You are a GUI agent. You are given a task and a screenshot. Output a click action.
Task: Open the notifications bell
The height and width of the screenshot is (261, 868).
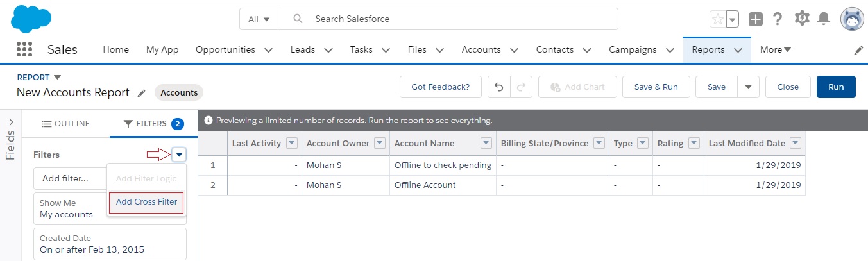coord(824,19)
